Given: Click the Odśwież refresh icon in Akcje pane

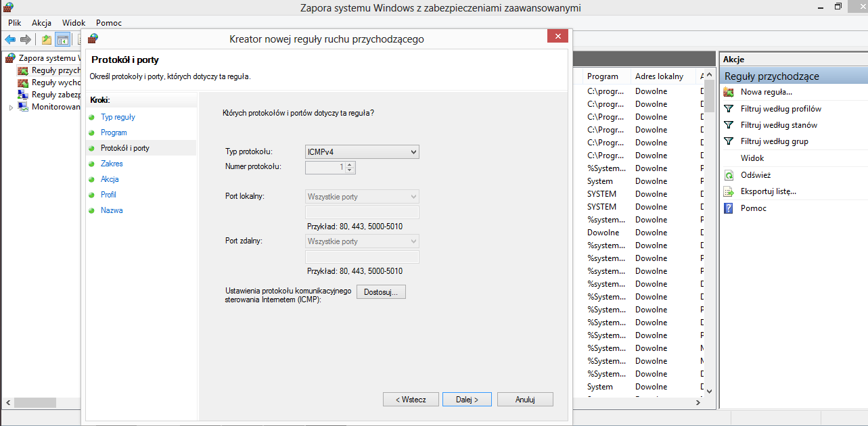Looking at the screenshot, I should [x=729, y=175].
